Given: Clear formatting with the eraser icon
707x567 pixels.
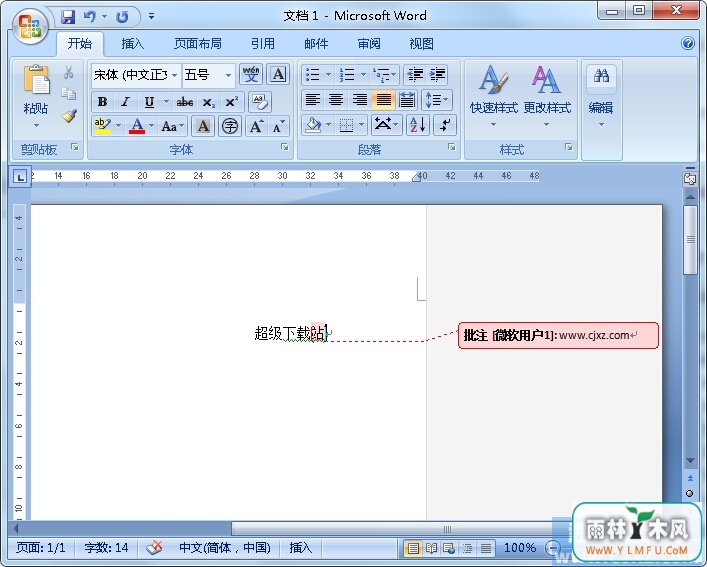Looking at the screenshot, I should [x=260, y=102].
